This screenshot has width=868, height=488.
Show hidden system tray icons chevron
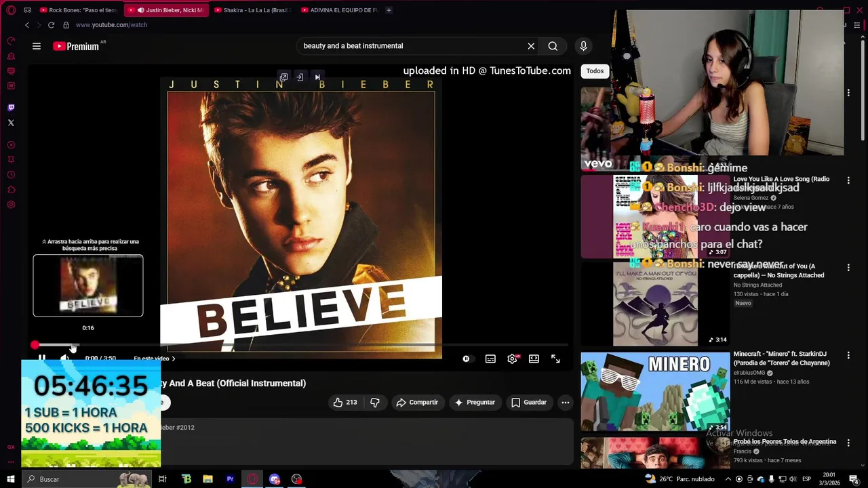728,479
